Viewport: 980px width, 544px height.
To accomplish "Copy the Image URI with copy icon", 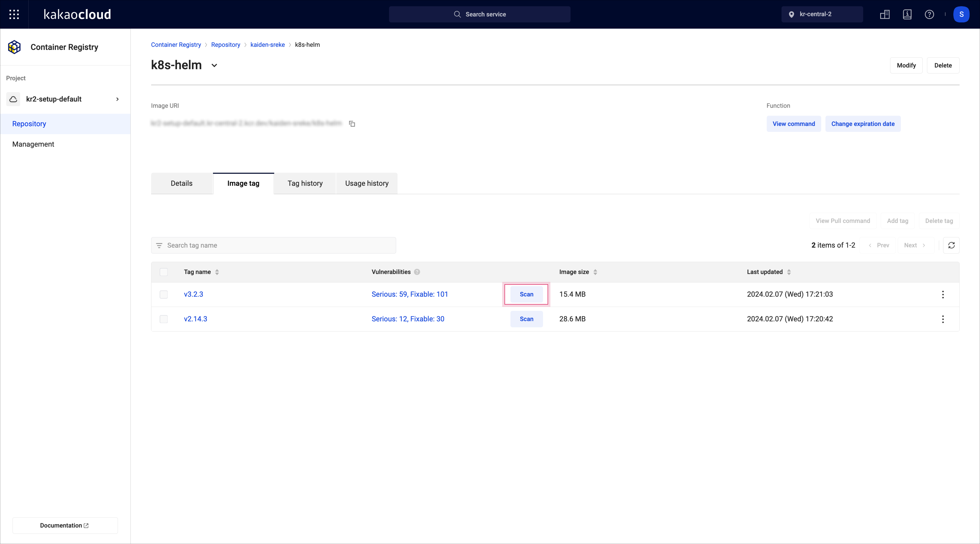I will (x=352, y=124).
